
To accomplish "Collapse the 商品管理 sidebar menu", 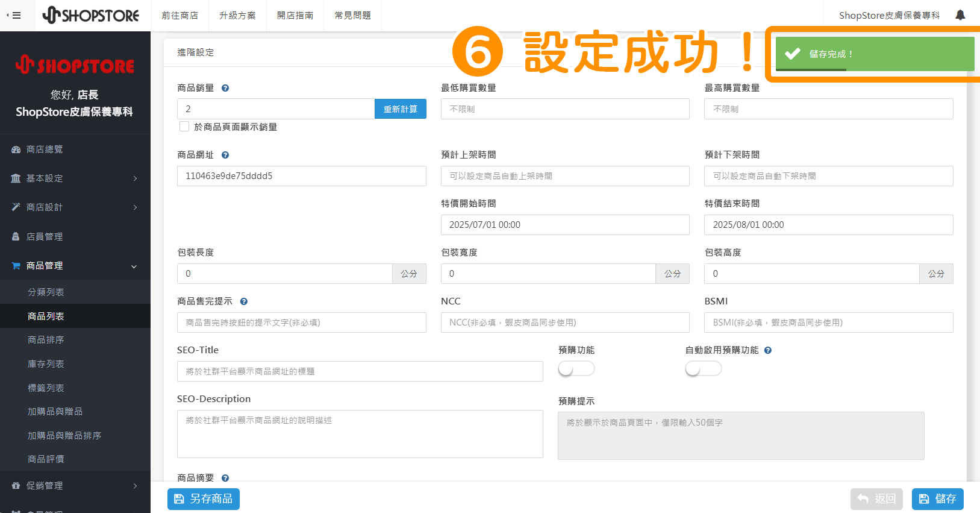I will [x=75, y=266].
